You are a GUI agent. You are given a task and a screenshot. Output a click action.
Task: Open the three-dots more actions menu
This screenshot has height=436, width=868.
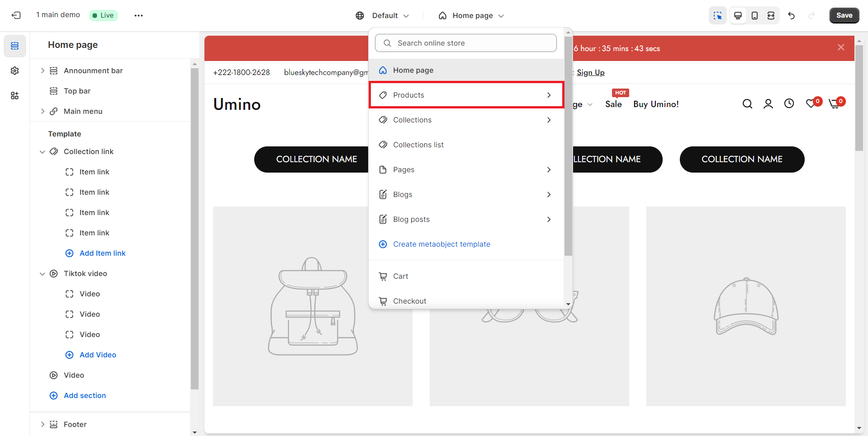point(138,15)
